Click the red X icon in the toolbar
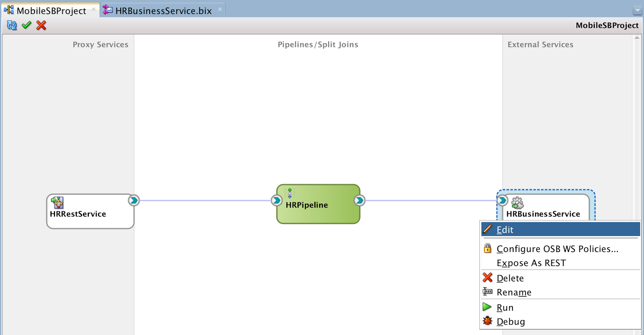 41,25
